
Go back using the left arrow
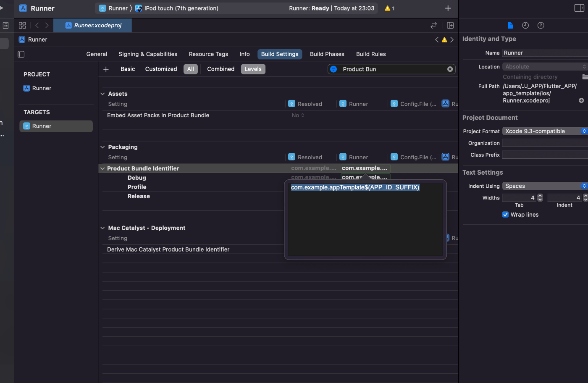pyautogui.click(x=37, y=25)
